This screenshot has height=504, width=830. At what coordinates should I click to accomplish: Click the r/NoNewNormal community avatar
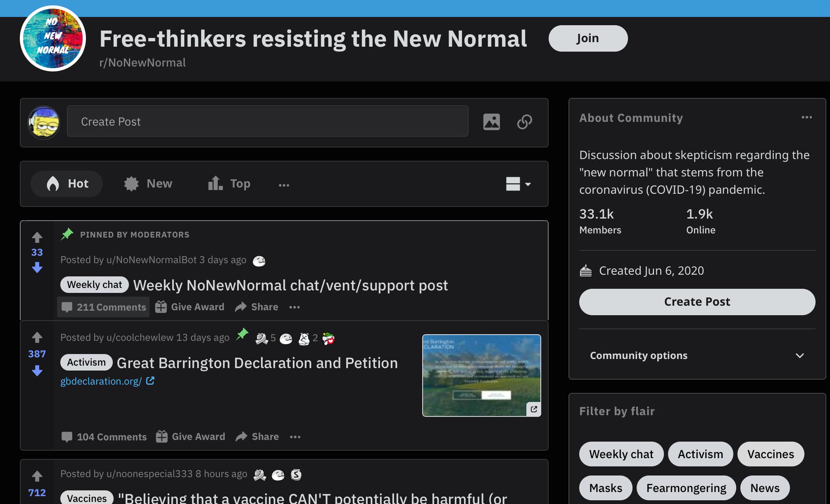pyautogui.click(x=53, y=38)
